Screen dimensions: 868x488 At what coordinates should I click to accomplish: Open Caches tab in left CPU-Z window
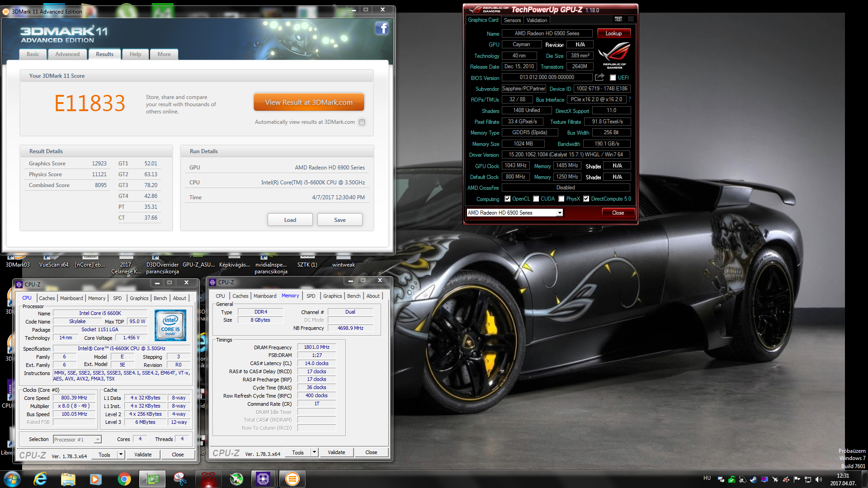pyautogui.click(x=47, y=298)
